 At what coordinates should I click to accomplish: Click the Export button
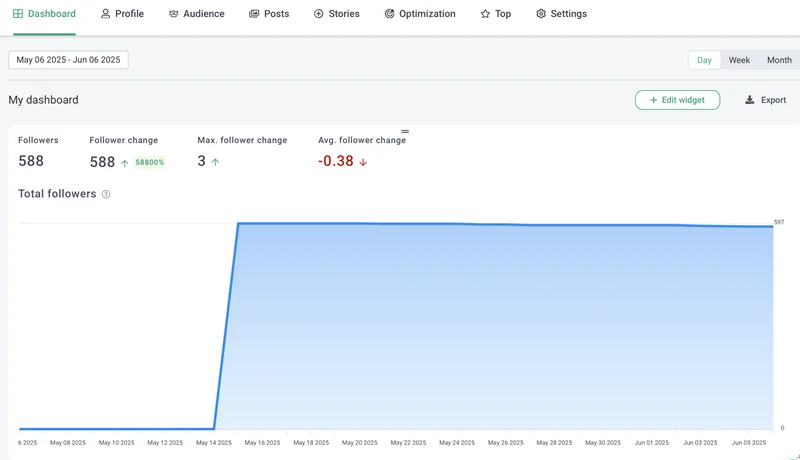pos(765,100)
